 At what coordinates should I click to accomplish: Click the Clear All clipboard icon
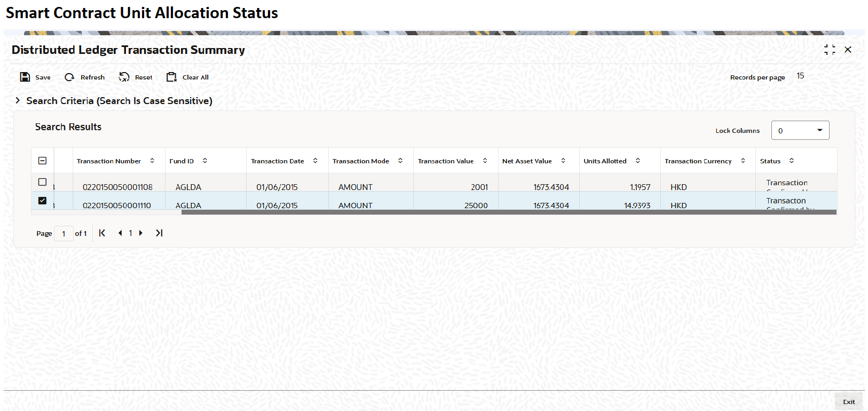point(171,77)
